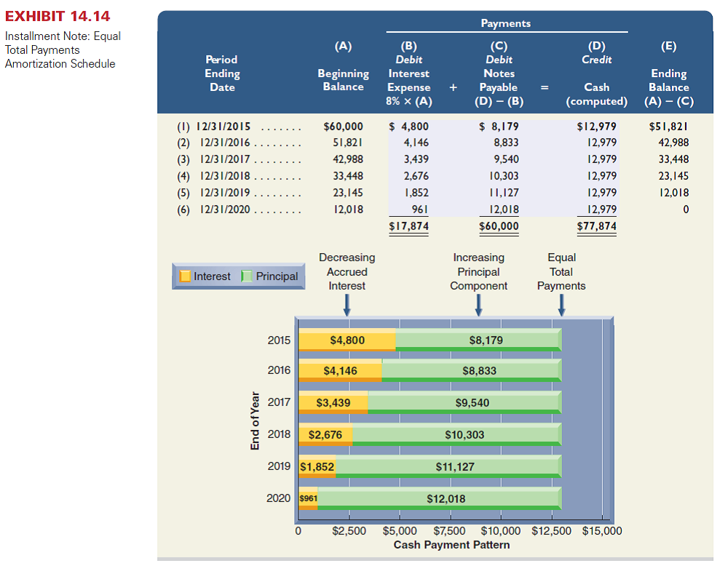
Task: Click the small $961 interest bar segment
Action: click(308, 498)
